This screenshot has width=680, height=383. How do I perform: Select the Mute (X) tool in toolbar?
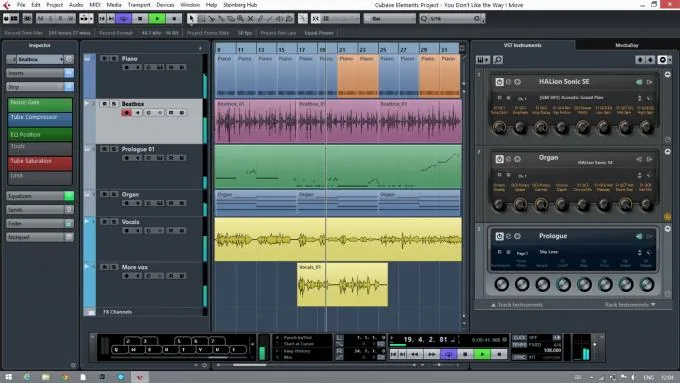[250, 19]
